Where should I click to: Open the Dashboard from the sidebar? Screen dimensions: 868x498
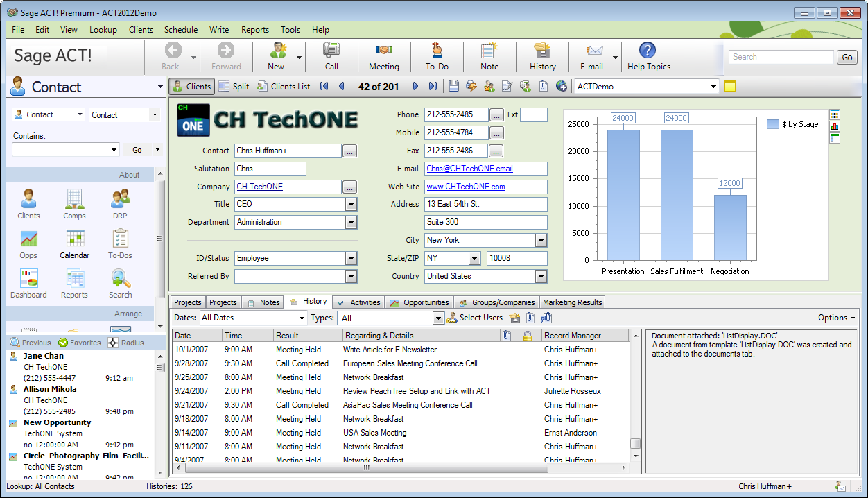pyautogui.click(x=28, y=283)
